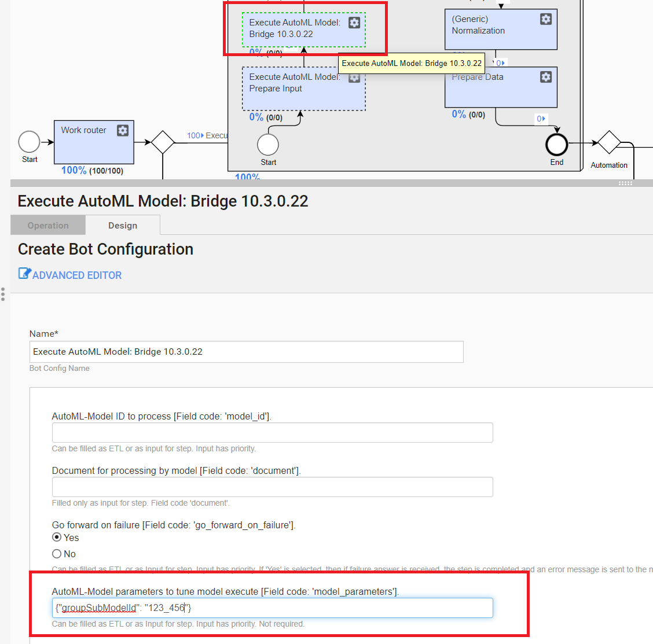The width and height of the screenshot is (653, 644).
Task: Open gear settings on Execute AutoML Model: Bridge step
Action: coord(354,23)
